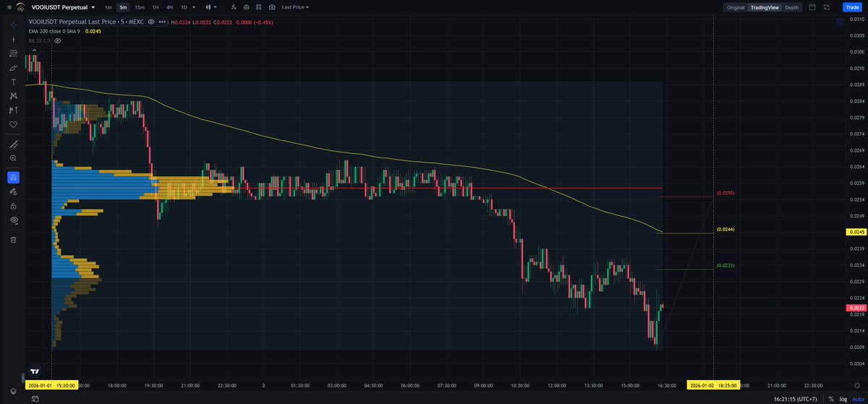Image resolution: width=868 pixels, height=404 pixels.
Task: Expand the VOOIUSDT Perpetual symbol dropdown
Action: click(x=92, y=7)
